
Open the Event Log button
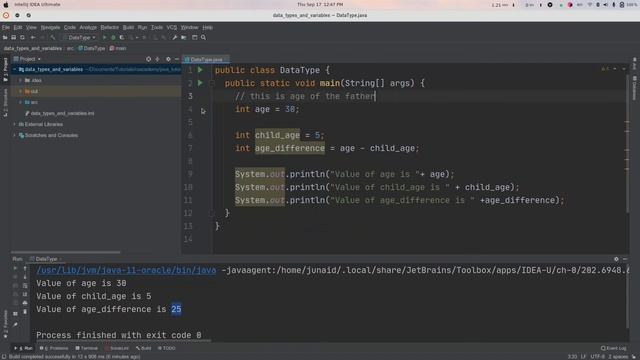coord(613,349)
